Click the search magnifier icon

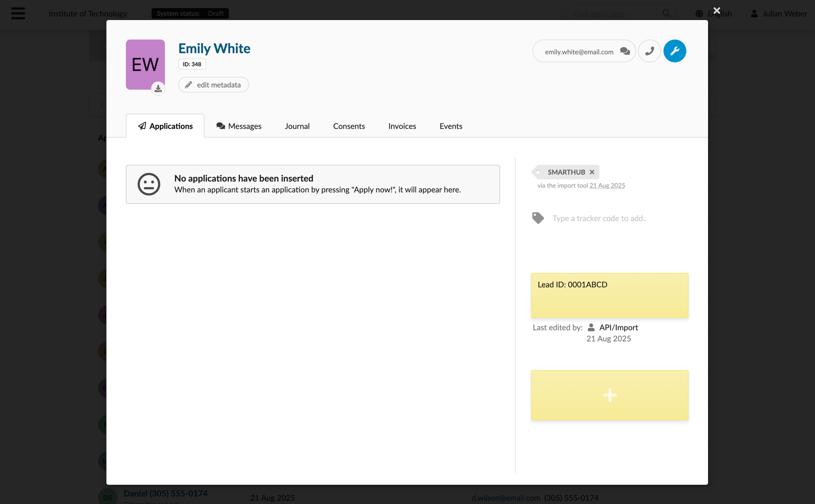(x=666, y=13)
